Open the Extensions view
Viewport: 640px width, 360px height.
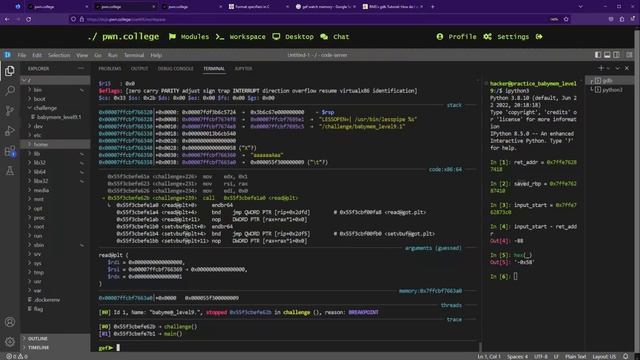(9, 151)
